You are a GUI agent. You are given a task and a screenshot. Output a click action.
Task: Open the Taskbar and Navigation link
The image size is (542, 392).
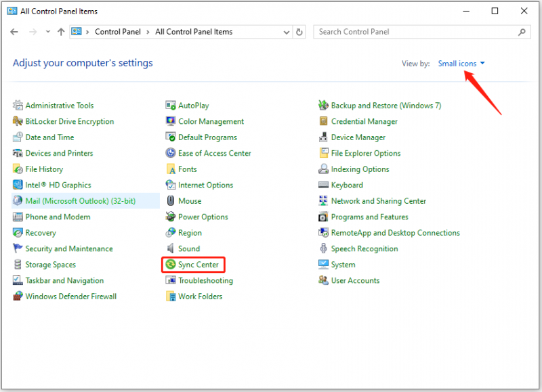(64, 280)
